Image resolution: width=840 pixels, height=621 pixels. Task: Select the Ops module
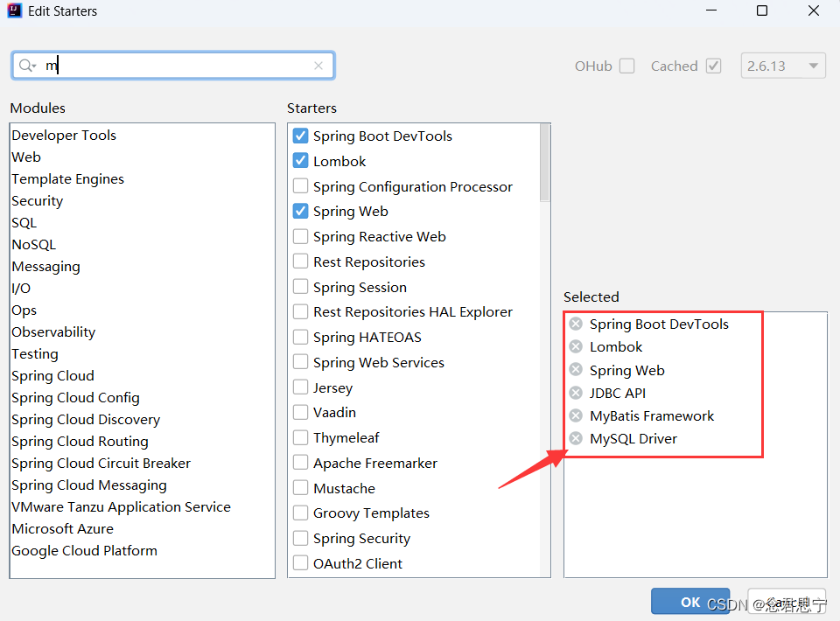pyautogui.click(x=24, y=310)
